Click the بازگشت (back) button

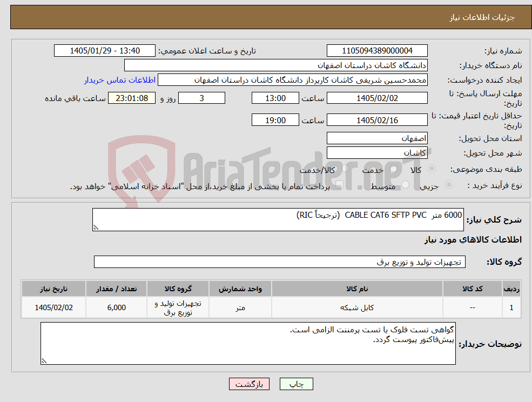point(249,384)
